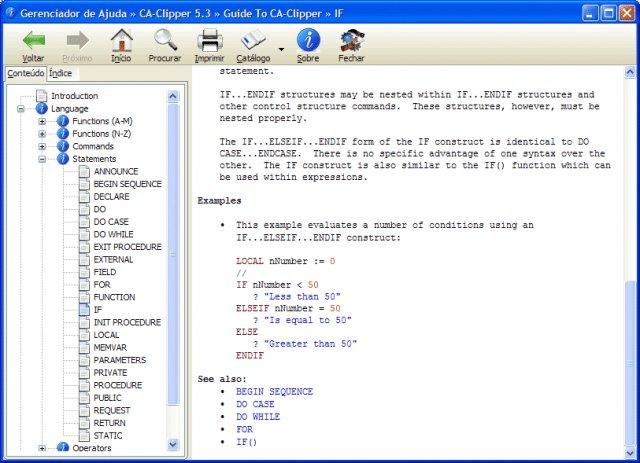Open the FIELD topic
This screenshot has height=463, width=640.
tap(105, 272)
